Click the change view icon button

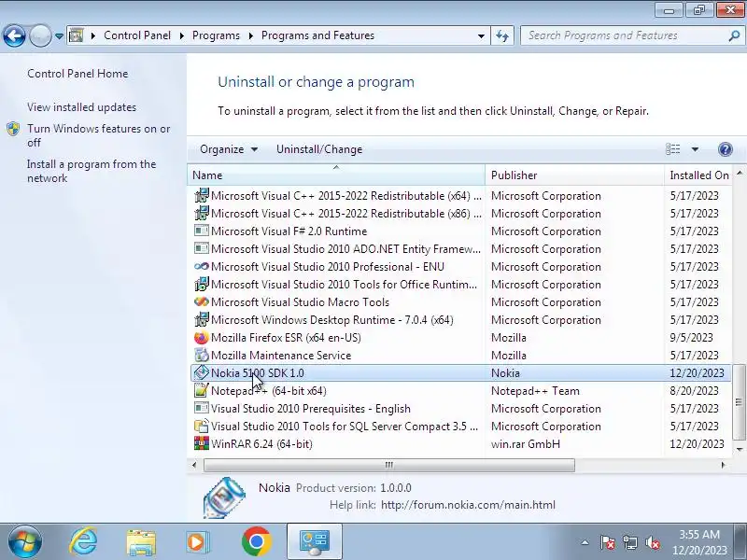(672, 149)
